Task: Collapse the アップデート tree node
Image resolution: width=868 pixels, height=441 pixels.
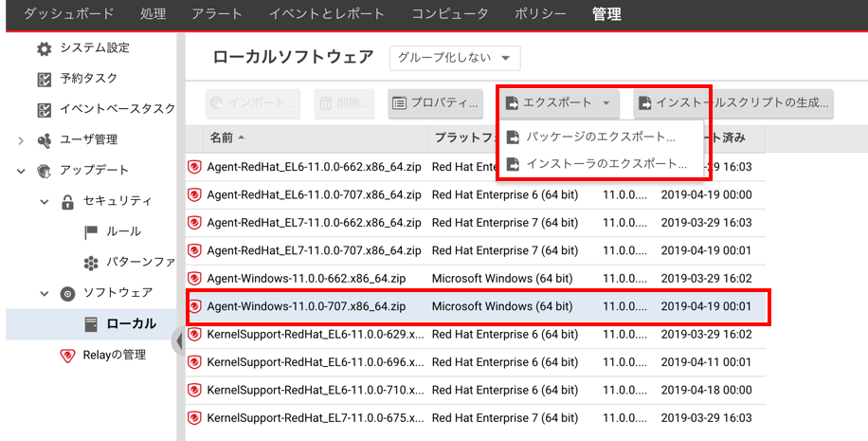Action: (x=21, y=171)
